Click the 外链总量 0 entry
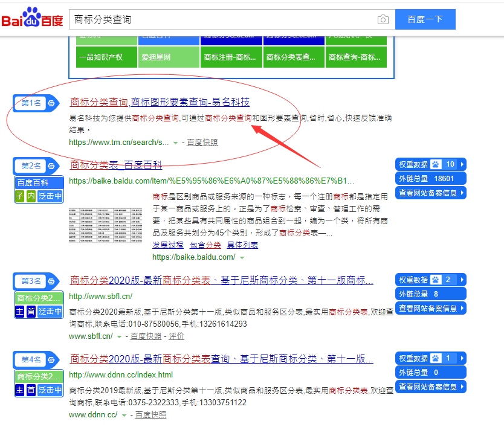Viewport: 504px width, 427px height. (431, 373)
